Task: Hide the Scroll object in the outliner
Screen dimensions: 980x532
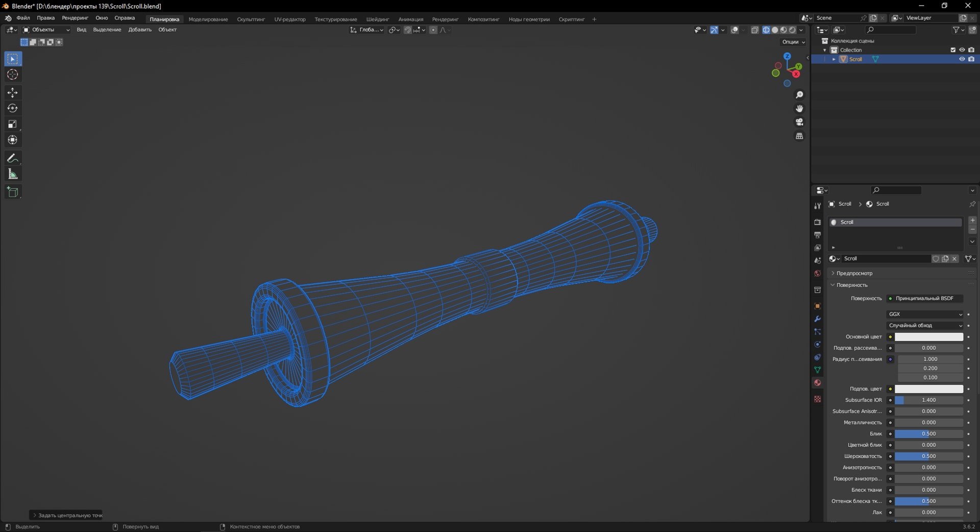Action: click(962, 59)
